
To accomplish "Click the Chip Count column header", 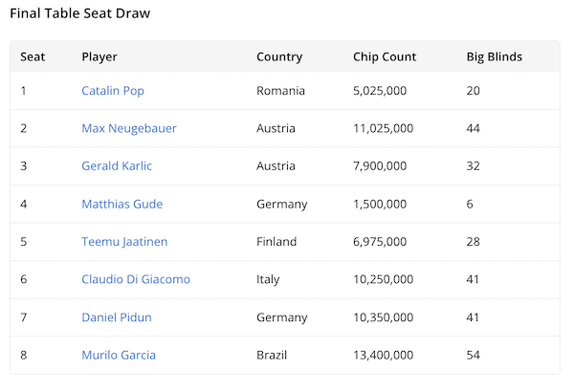I will point(385,56).
